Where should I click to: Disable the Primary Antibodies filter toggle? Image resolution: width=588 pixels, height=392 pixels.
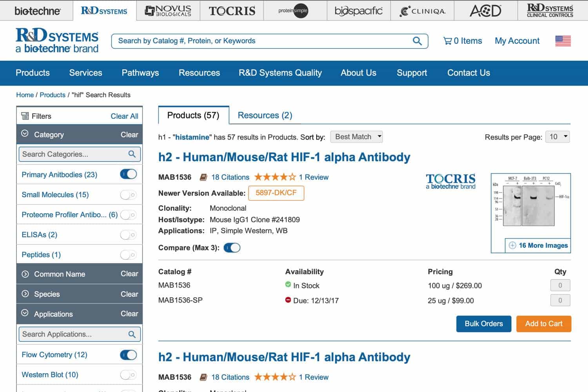pos(129,174)
